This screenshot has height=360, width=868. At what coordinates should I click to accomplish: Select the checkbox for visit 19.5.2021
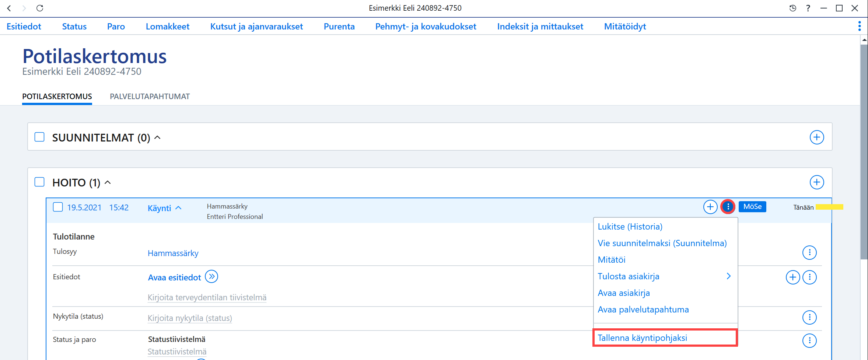click(58, 207)
